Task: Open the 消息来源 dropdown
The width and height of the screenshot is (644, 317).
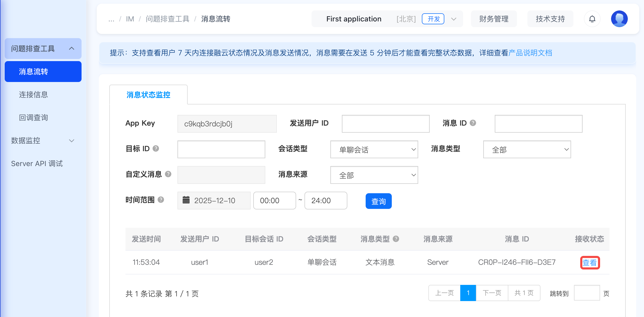Action: click(x=374, y=175)
